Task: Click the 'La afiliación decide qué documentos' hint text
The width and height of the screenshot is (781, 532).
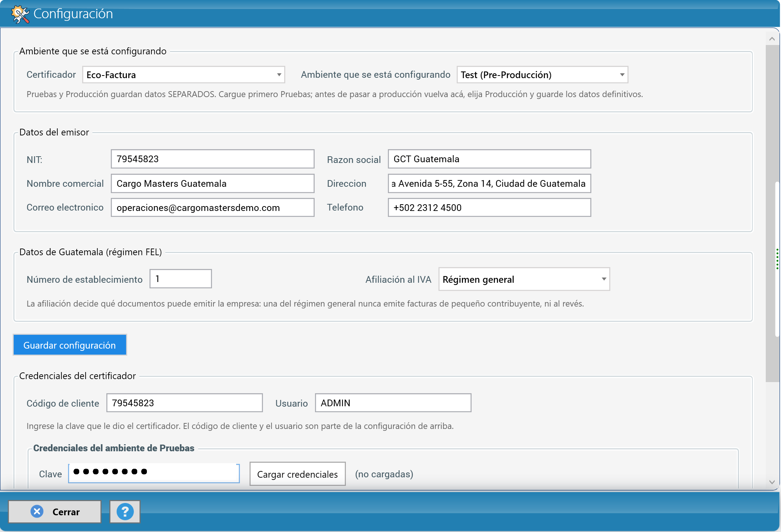Action: tap(305, 304)
